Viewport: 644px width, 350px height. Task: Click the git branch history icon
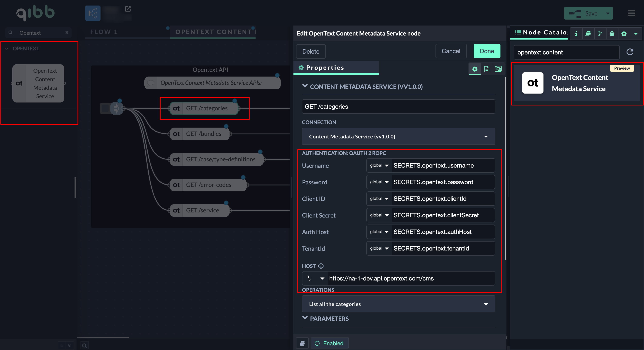pos(600,34)
